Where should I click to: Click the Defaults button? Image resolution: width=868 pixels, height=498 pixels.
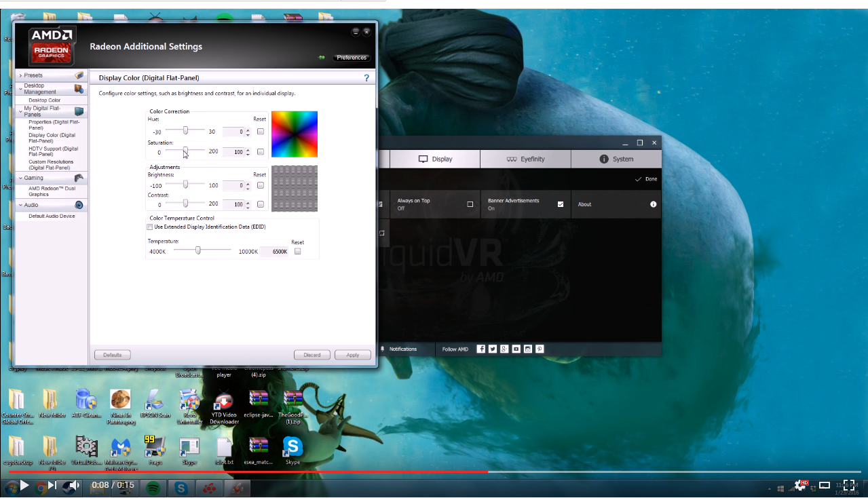[113, 355]
